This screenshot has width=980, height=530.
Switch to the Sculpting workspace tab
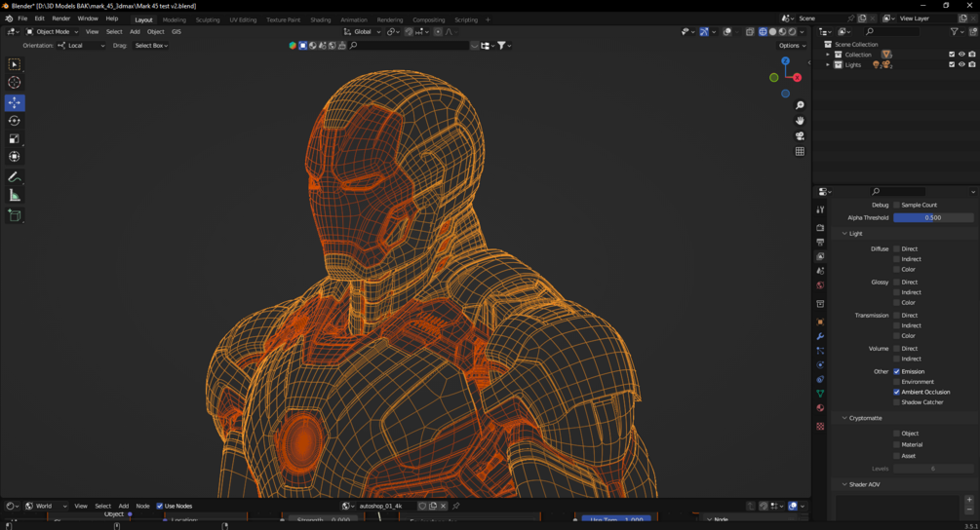tap(208, 20)
